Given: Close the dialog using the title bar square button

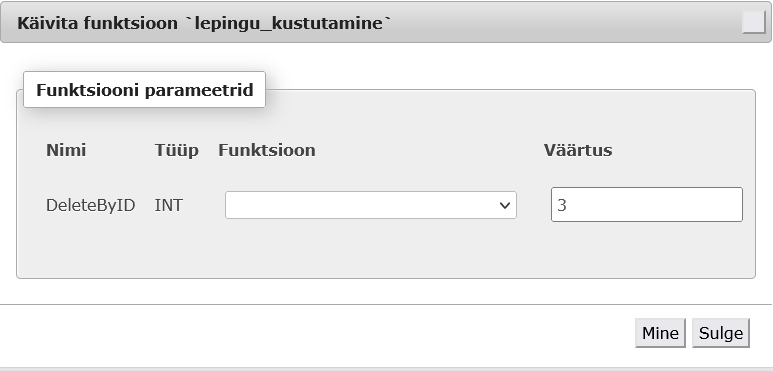Looking at the screenshot, I should point(754,23).
